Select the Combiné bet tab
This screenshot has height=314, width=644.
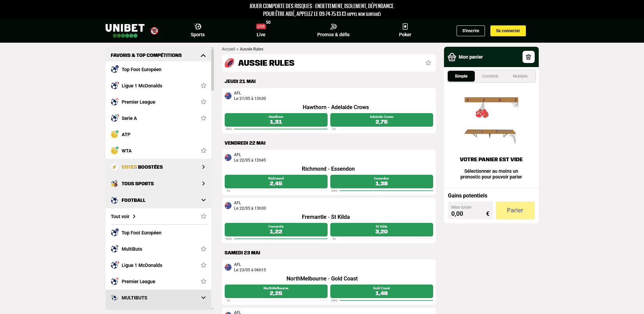click(490, 76)
